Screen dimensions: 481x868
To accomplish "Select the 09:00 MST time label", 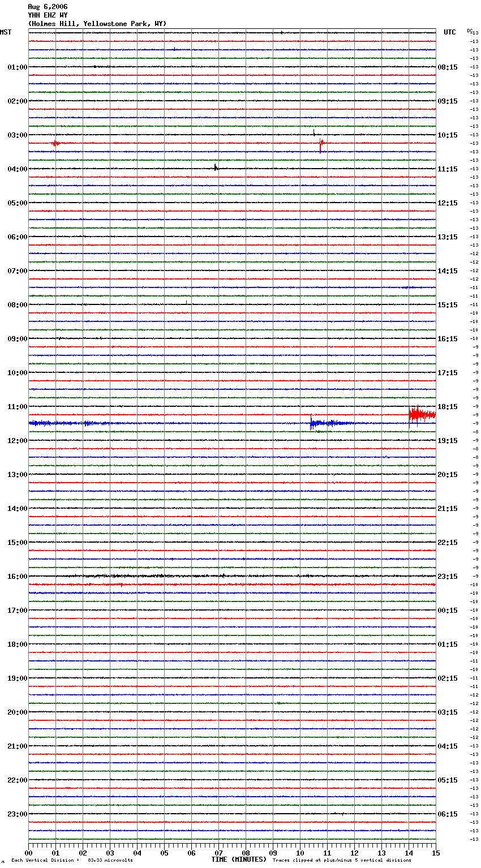I will tap(18, 339).
